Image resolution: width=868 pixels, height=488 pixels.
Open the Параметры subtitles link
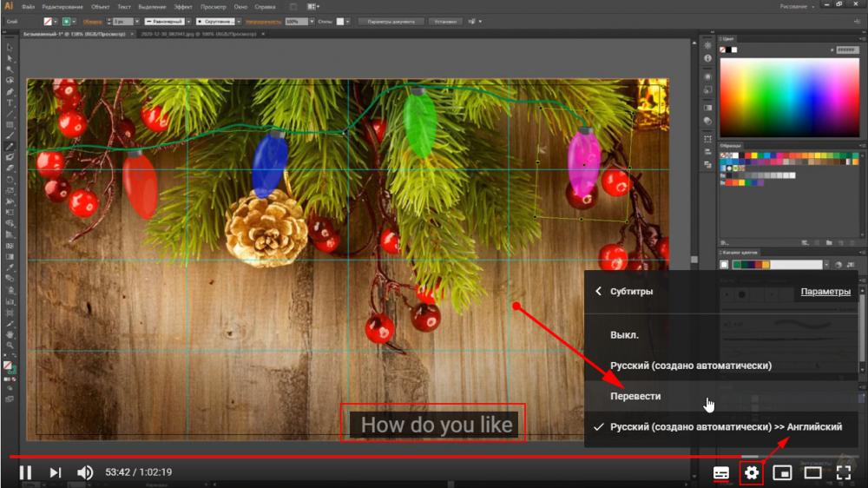(x=825, y=292)
